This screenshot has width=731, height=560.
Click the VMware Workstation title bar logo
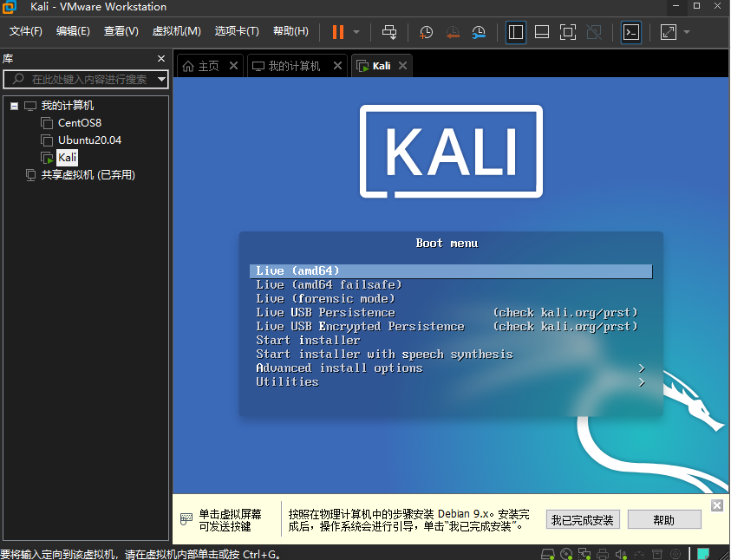pos(10,7)
